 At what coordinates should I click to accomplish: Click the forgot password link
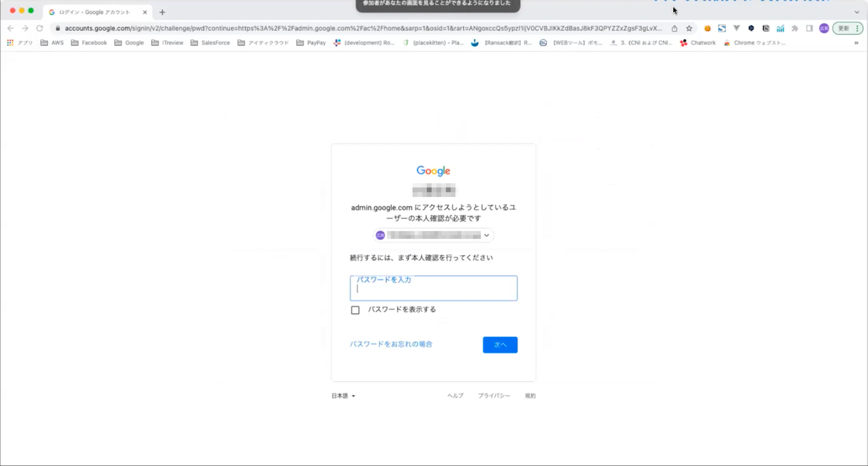click(x=391, y=344)
